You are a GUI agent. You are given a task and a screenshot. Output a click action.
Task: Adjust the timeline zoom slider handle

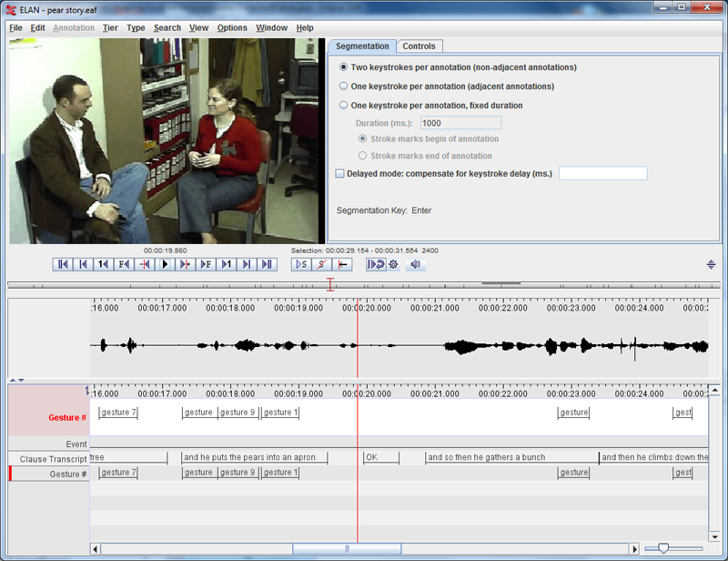[x=663, y=548]
